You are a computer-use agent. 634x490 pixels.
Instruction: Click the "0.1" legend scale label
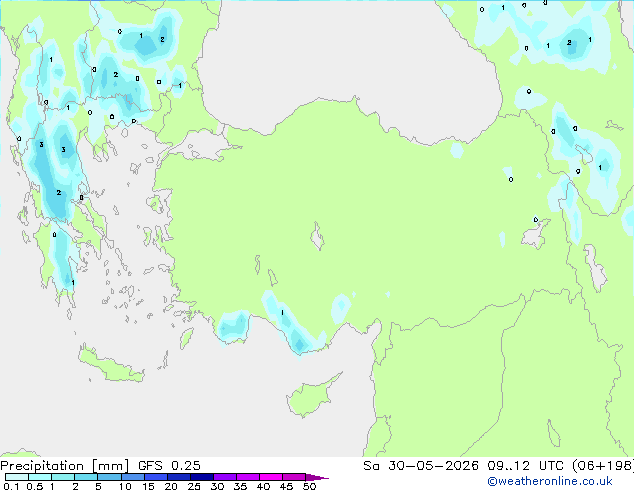tap(11, 486)
